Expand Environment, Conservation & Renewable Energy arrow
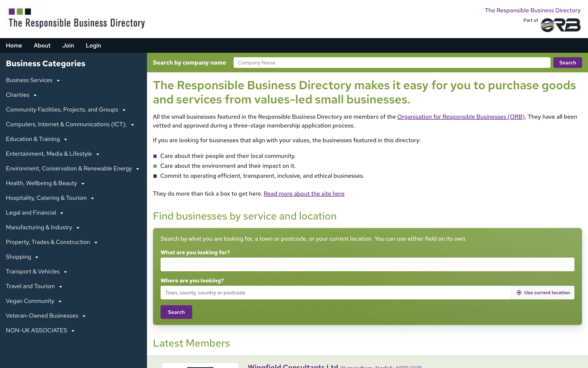588x368 pixels. click(x=137, y=169)
